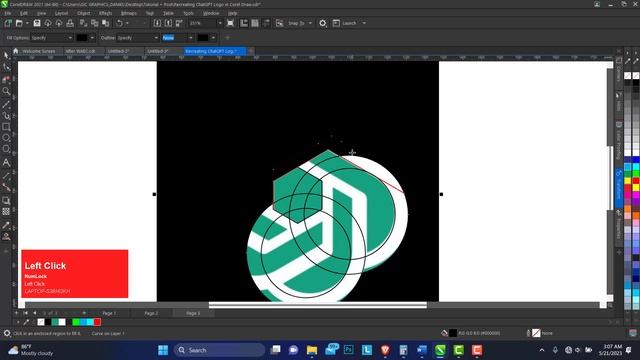Image resolution: width=640 pixels, height=360 pixels.
Task: Click the Snap To button
Action: 296,23
